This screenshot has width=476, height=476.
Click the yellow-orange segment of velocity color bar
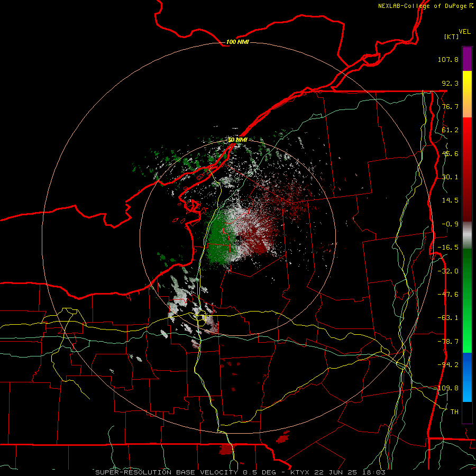coord(467,94)
